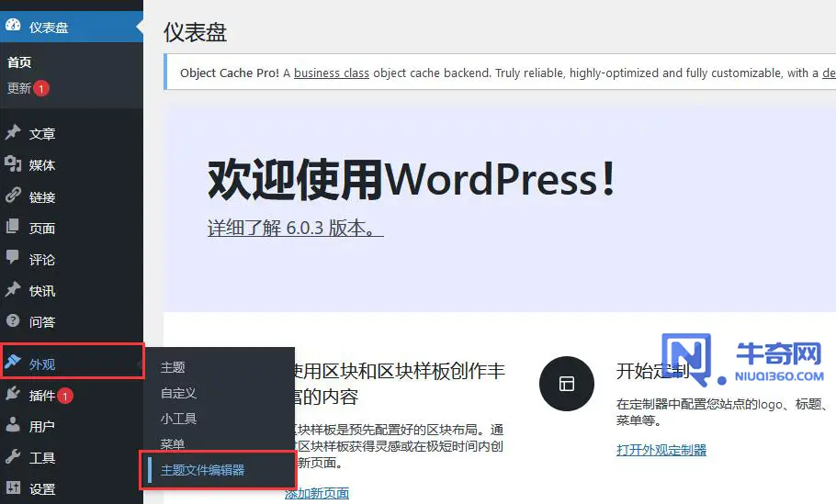Viewport: 836px width, 504px height.
Task: Click the 欢迎使用WordPress! heading
Action: pos(412,179)
